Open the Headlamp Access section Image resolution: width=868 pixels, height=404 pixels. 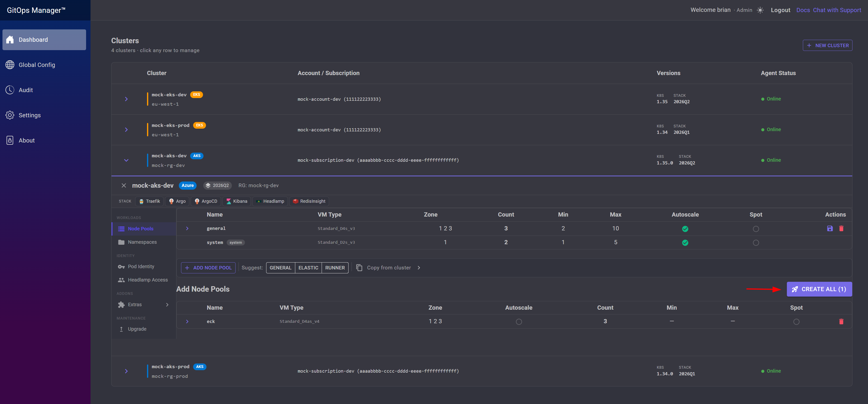[144, 280]
